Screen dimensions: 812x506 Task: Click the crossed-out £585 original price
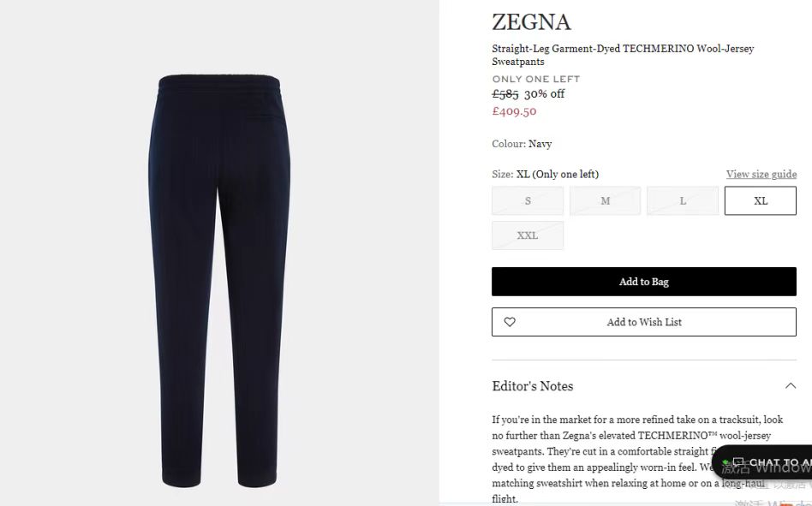pyautogui.click(x=505, y=94)
